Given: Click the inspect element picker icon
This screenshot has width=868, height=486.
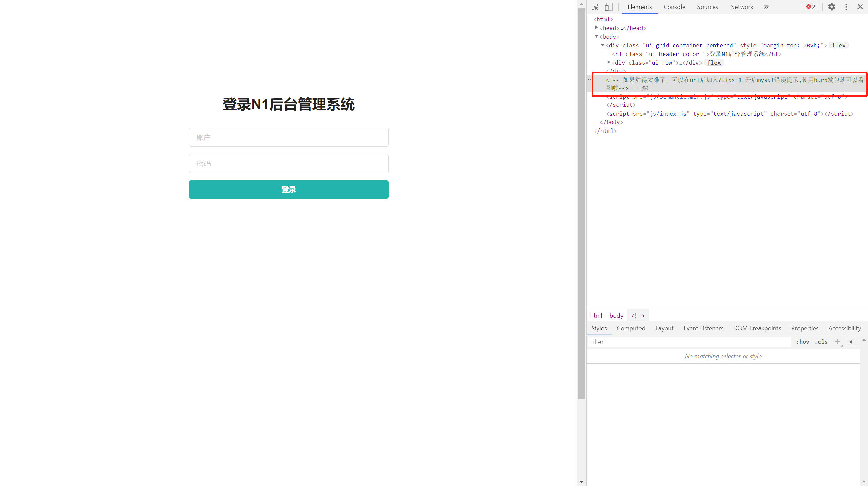Looking at the screenshot, I should 595,6.
